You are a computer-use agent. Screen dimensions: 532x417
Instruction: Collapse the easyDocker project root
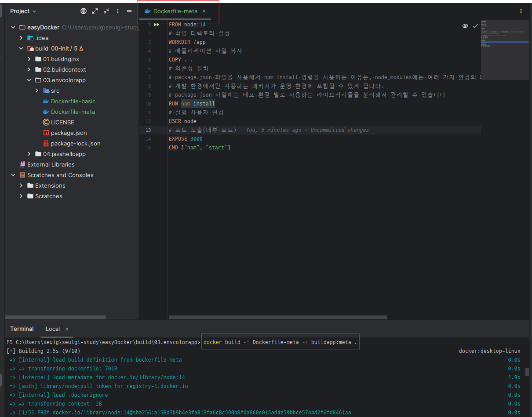tap(13, 27)
